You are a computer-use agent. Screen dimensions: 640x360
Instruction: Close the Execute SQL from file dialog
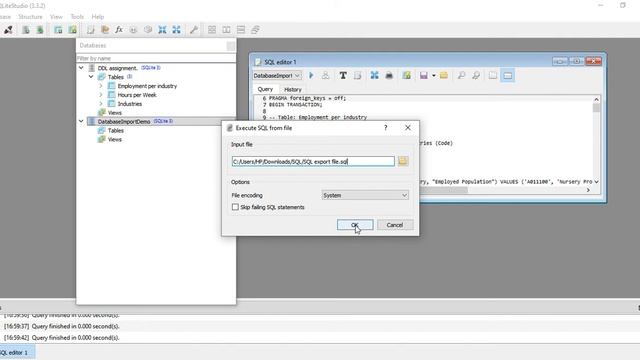tap(408, 128)
